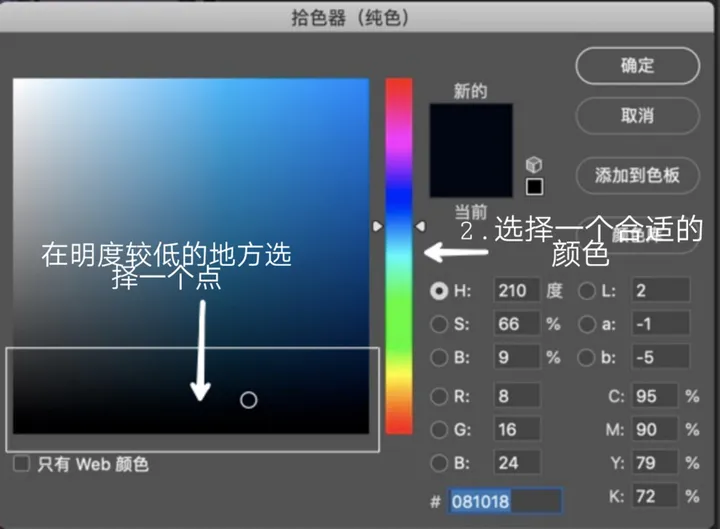This screenshot has height=529, width=720.
Task: Click the circular picker marker in color field
Action: coord(248,400)
